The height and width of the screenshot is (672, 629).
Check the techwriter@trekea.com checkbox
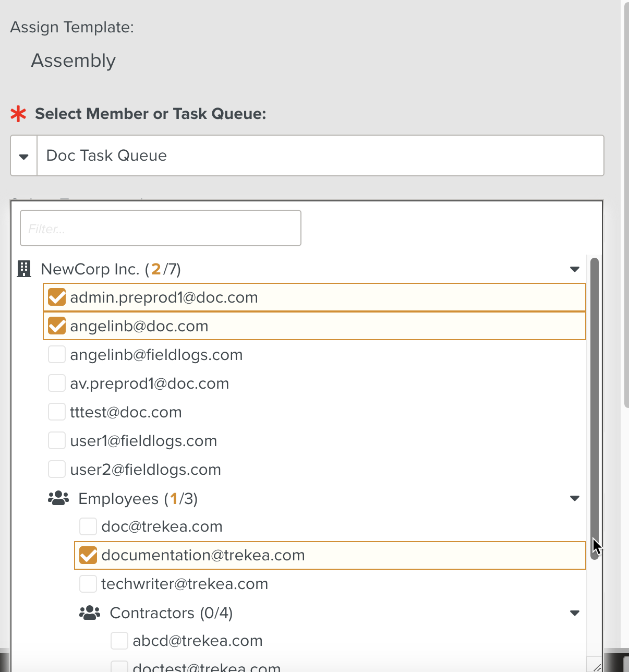[88, 584]
